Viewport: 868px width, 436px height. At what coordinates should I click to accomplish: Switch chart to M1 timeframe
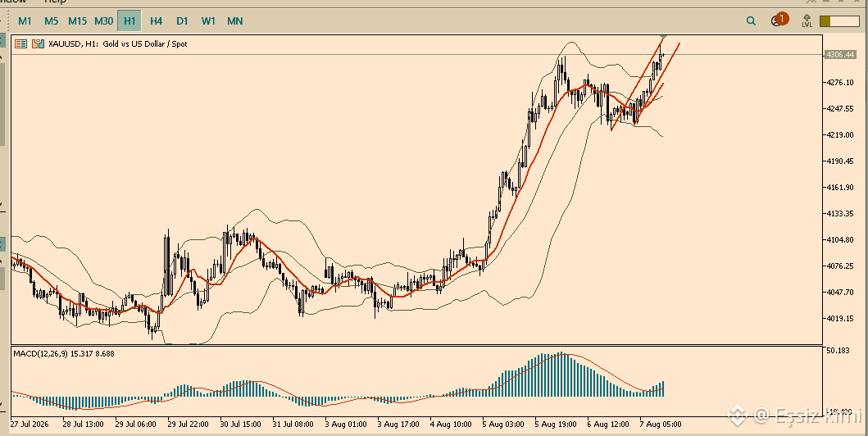click(x=25, y=21)
